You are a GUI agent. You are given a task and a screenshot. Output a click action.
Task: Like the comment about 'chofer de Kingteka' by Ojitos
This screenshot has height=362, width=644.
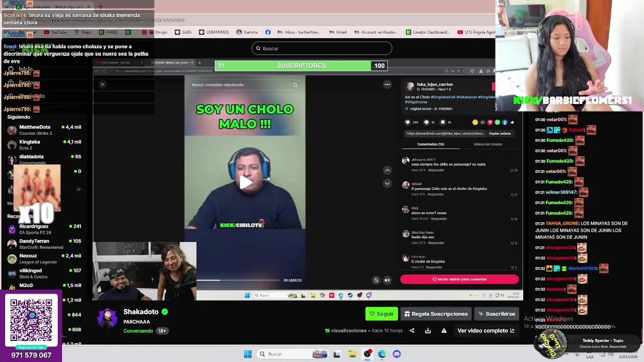pyautogui.click(x=512, y=195)
